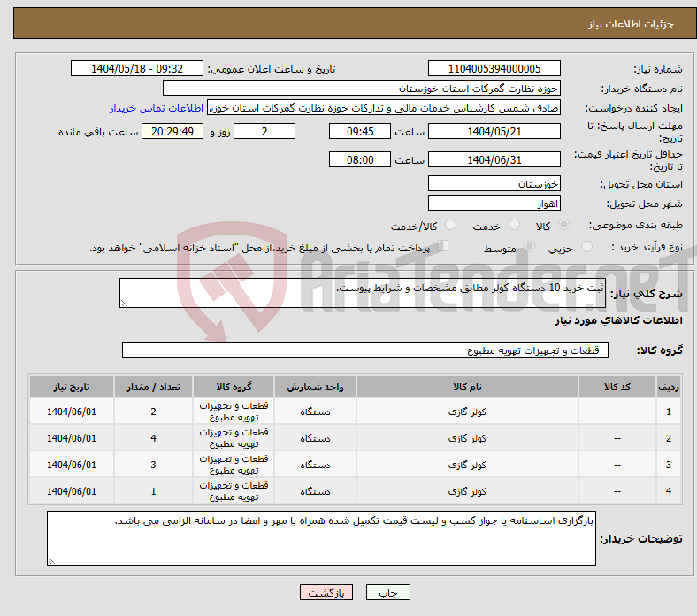Click the general need description textarea
The height and width of the screenshot is (616, 697).
click(x=363, y=293)
